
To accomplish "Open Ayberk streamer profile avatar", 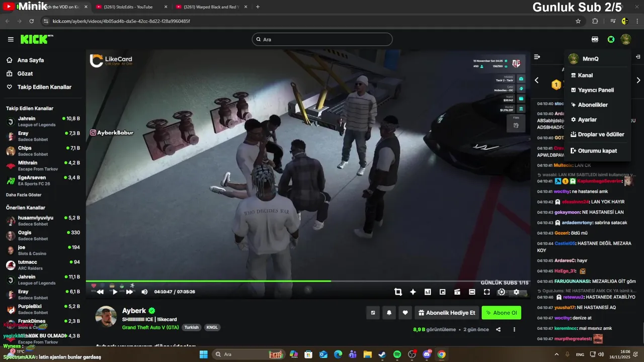I will coord(106,316).
